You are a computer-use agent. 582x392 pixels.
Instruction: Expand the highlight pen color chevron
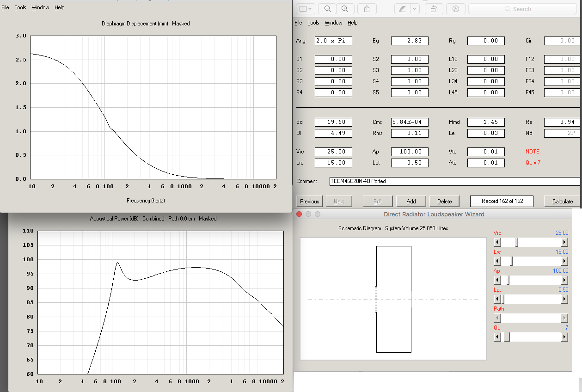point(414,9)
